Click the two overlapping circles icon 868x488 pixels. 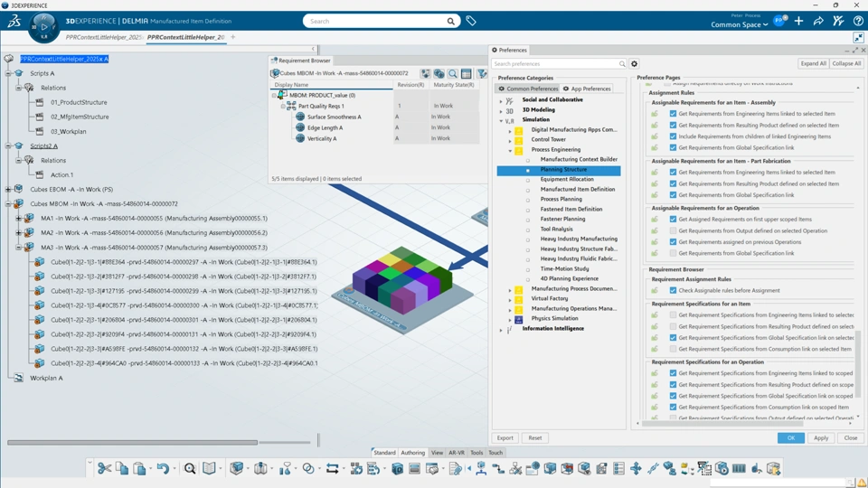(308, 469)
